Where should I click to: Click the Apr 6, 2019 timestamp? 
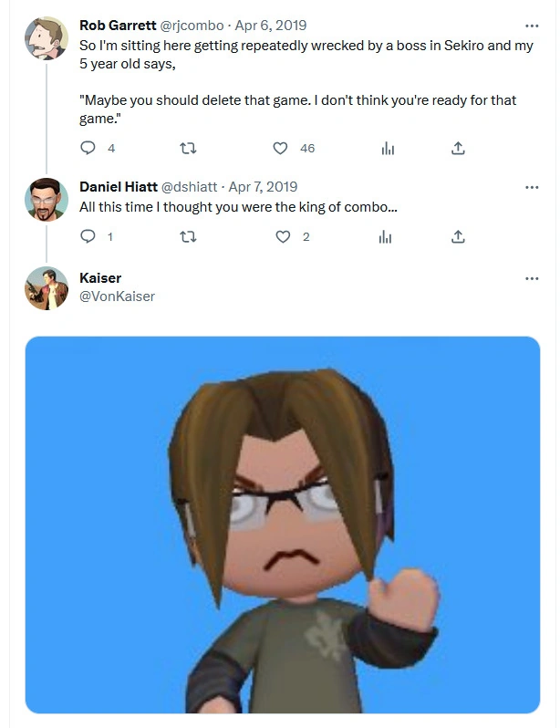271,25
